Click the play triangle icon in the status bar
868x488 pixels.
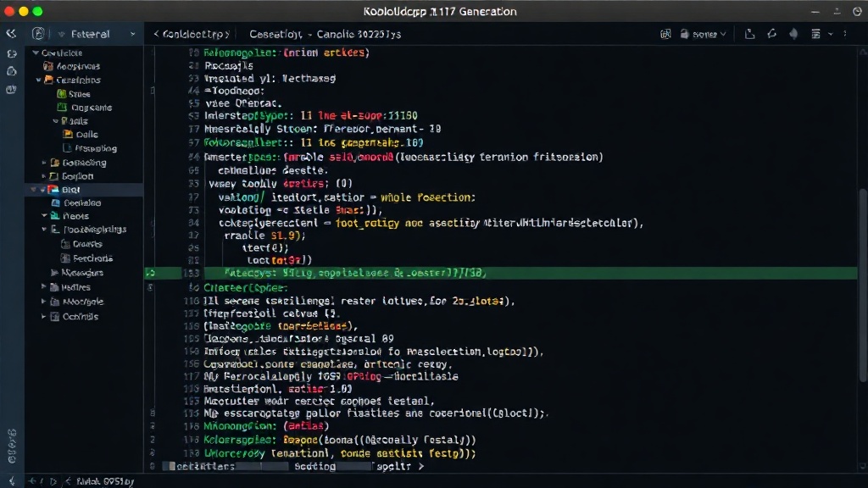[53, 481]
